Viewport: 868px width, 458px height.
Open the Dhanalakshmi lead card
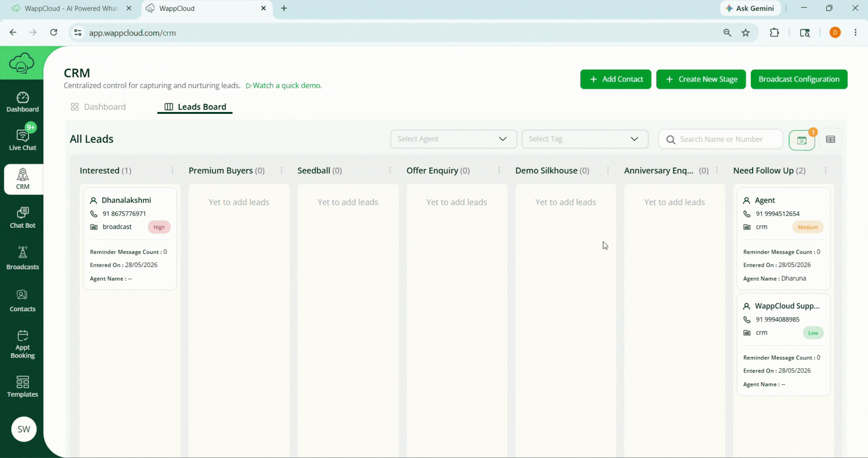(130, 238)
